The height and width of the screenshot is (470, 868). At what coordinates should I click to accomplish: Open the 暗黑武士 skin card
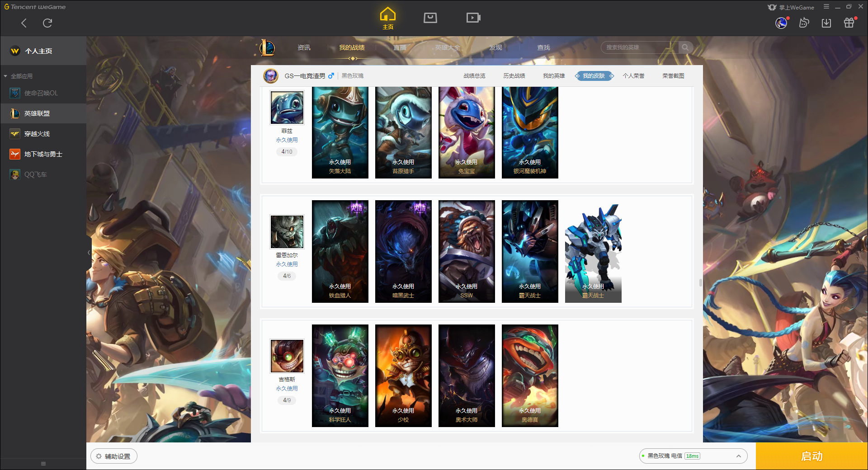pyautogui.click(x=403, y=251)
